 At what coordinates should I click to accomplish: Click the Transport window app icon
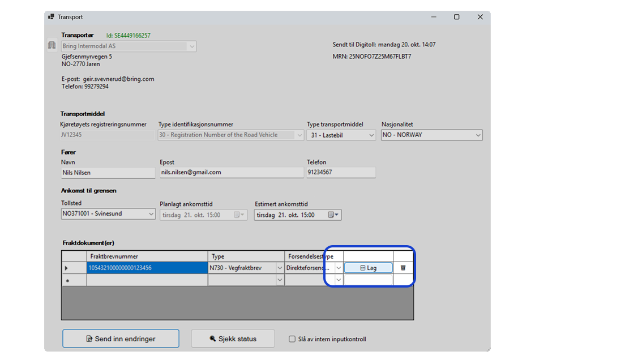pyautogui.click(x=51, y=17)
